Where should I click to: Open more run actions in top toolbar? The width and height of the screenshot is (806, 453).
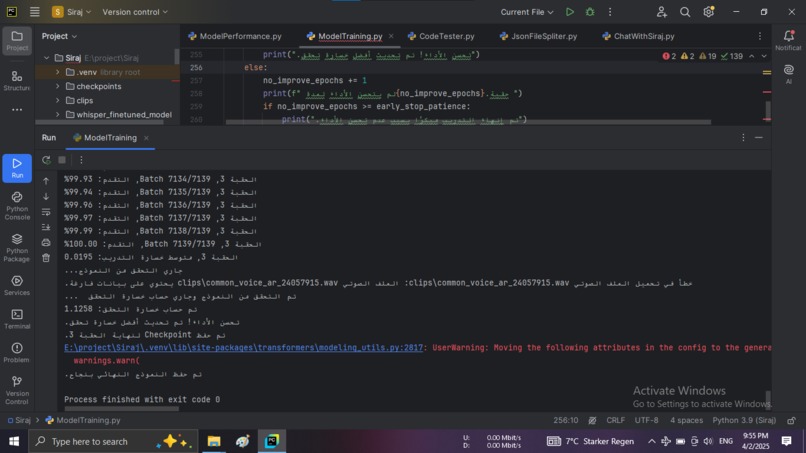click(x=610, y=12)
